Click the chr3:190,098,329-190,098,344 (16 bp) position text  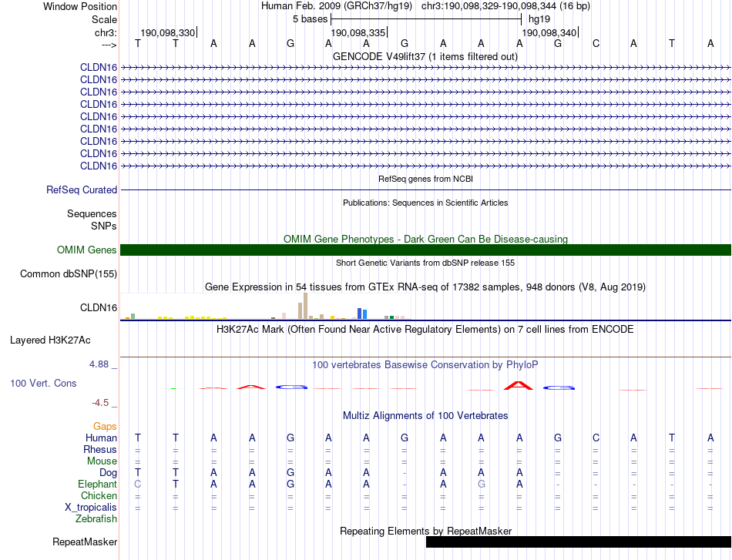coord(505,6)
